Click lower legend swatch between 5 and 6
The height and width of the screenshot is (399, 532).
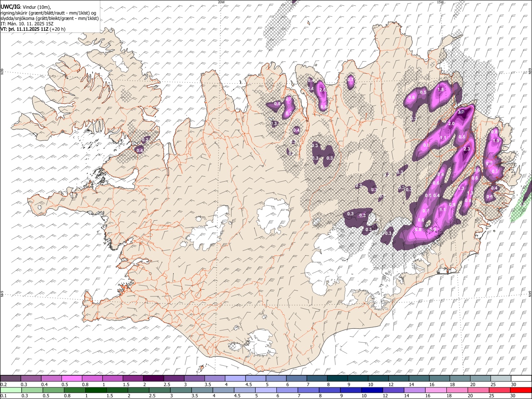click(266, 390)
